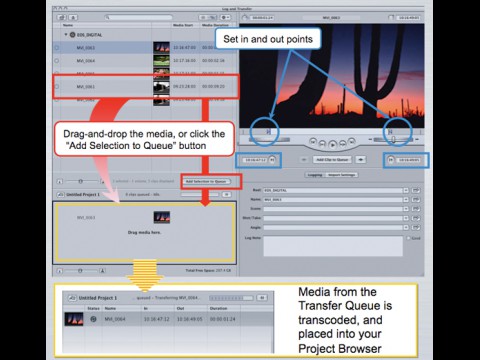This screenshot has width=480, height=360.
Task: Open the Scene autofill pop-up menu
Action: click(x=406, y=209)
